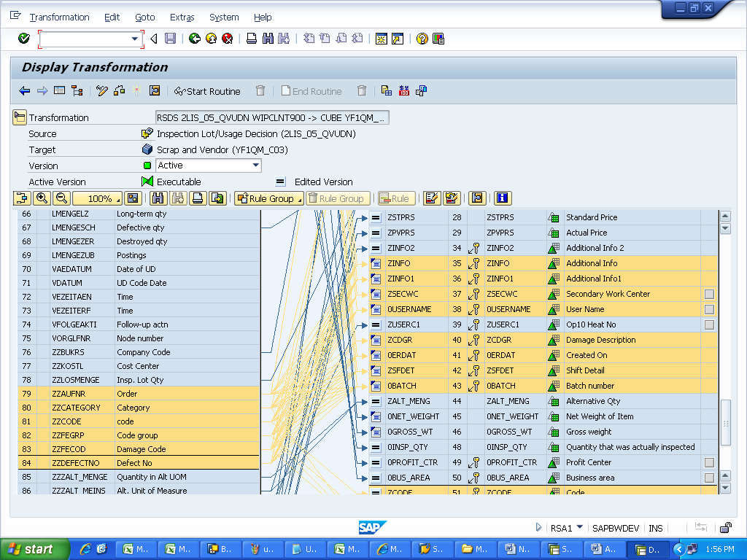This screenshot has width=747, height=560.
Task: Click the yellow Exit arrow icon
Action: (211, 39)
